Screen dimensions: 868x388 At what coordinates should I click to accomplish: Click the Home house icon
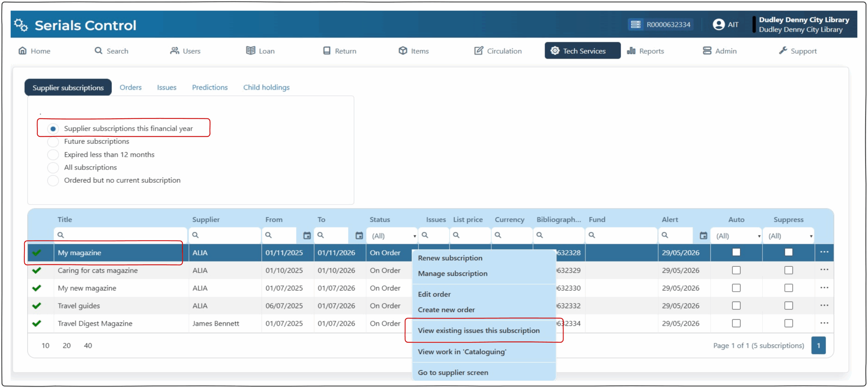(22, 51)
